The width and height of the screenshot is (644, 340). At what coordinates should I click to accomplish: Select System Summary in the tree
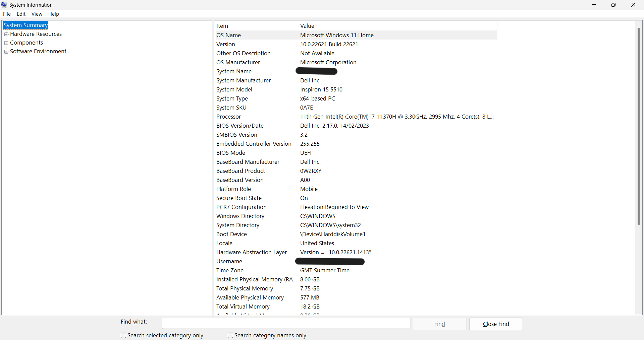[26, 25]
